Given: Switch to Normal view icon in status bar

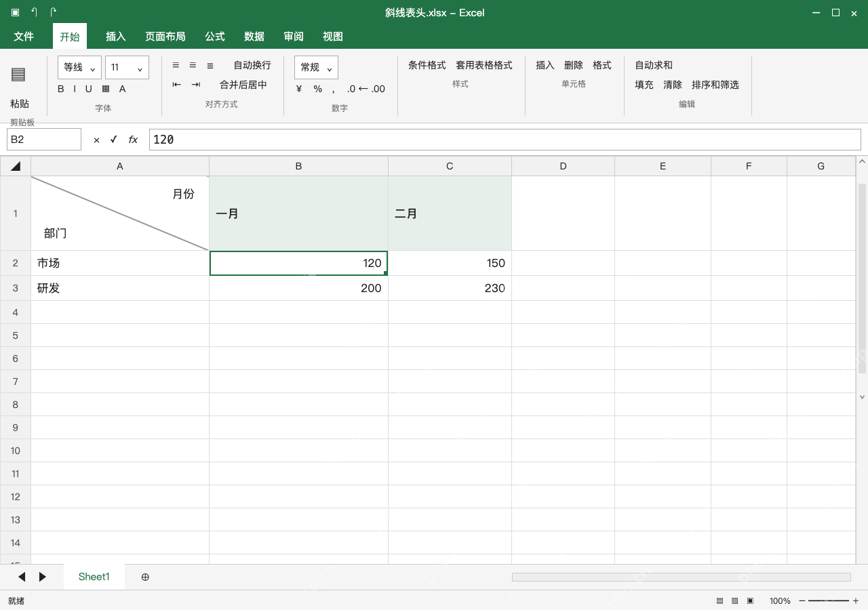Looking at the screenshot, I should [x=719, y=601].
